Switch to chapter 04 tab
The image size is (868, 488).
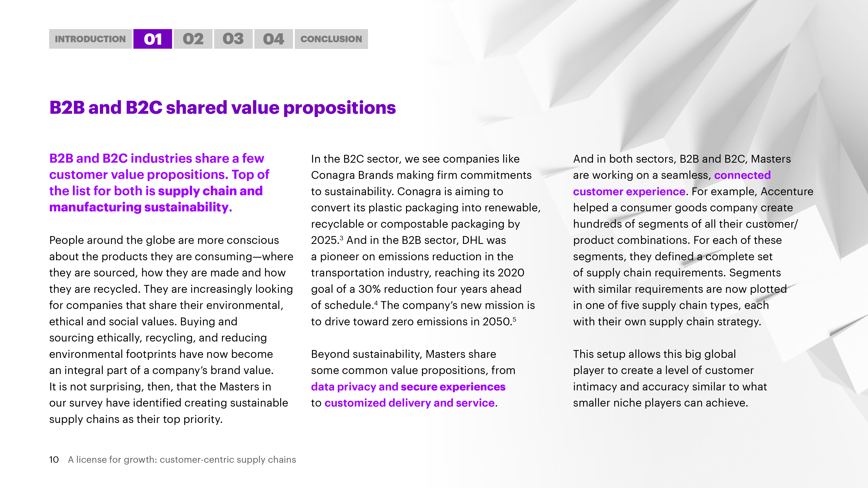click(273, 39)
